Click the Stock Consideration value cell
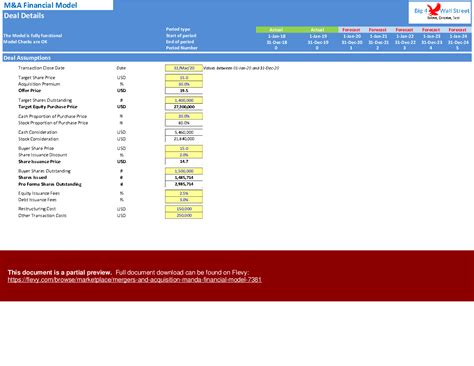 pyautogui.click(x=184, y=139)
